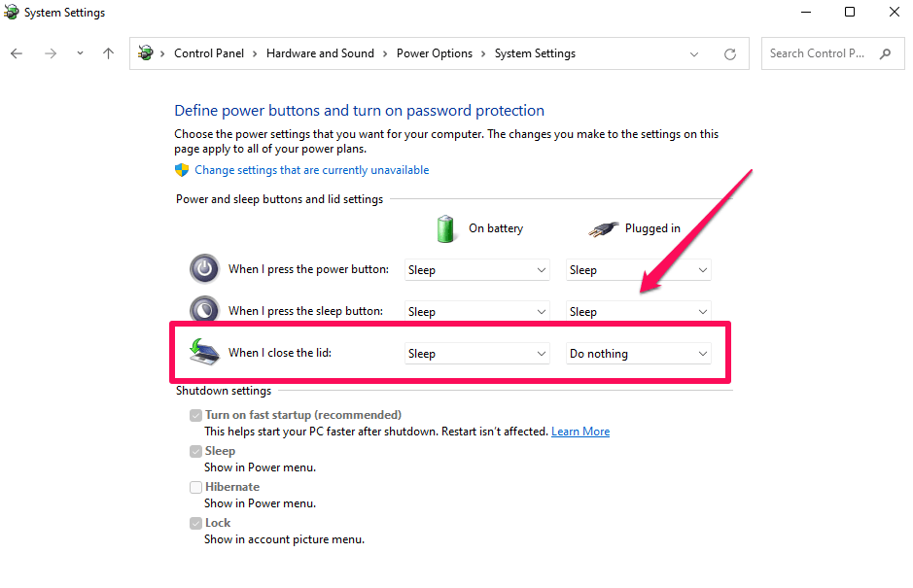Click the address bar Control Panel icon
913x588 pixels.
click(x=146, y=53)
